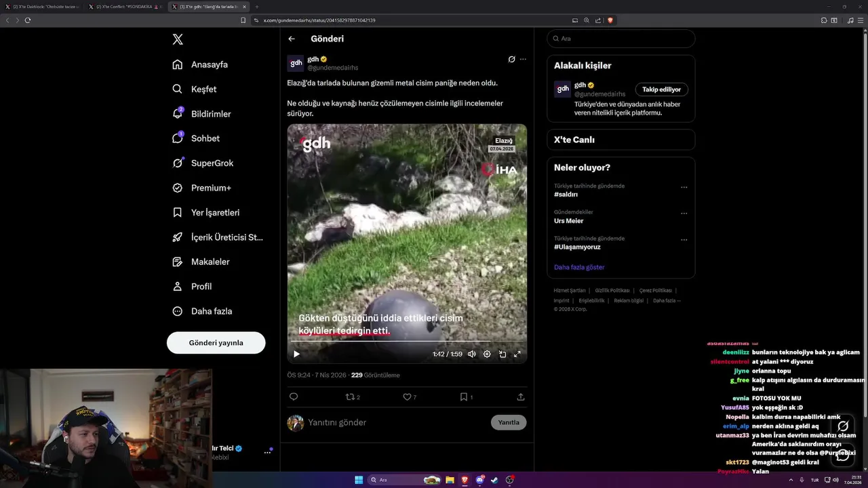Open #Ulaşamıyoruz trending topic
868x488 pixels.
(x=577, y=247)
